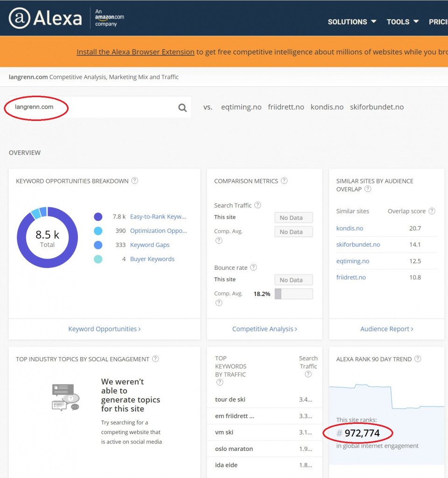Click overlap score 10.8 for friidrett.no

point(415,277)
